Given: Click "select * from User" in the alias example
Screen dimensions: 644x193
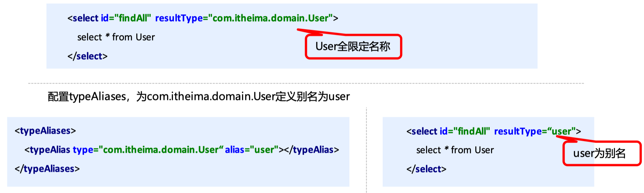Looking at the screenshot, I should (x=455, y=150).
